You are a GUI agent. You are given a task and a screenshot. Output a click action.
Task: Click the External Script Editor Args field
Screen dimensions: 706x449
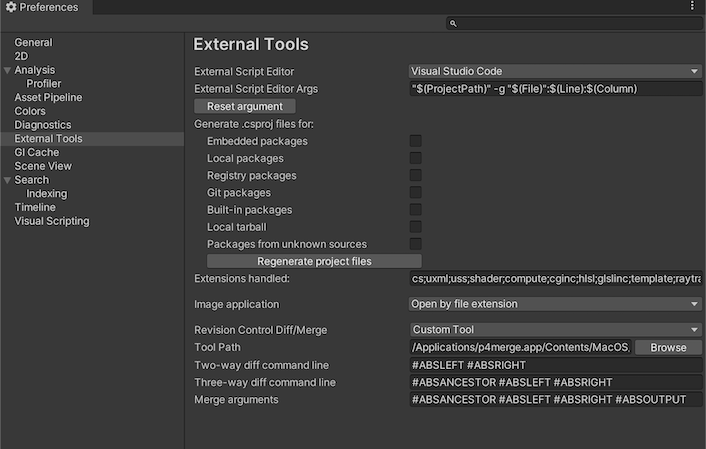pos(555,89)
